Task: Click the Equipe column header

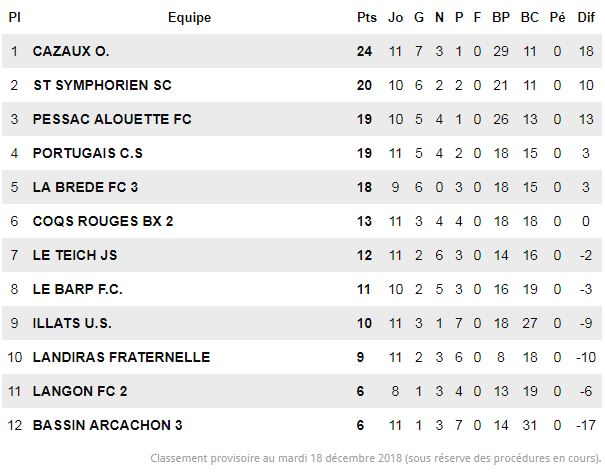Action: point(189,18)
